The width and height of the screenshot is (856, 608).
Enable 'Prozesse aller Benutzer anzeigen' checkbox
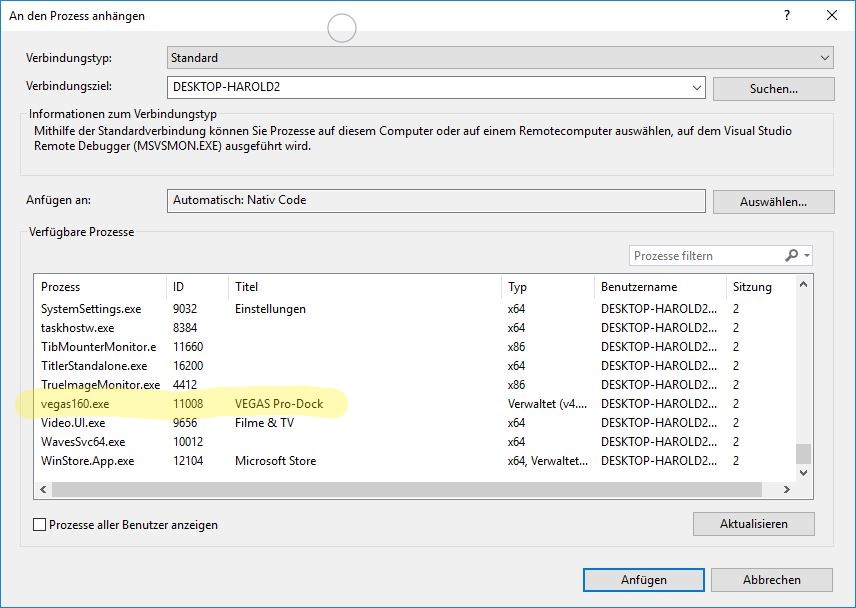click(x=40, y=524)
